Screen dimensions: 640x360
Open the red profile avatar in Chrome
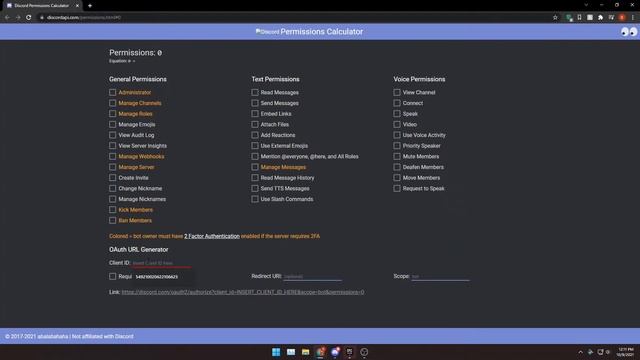click(x=622, y=18)
